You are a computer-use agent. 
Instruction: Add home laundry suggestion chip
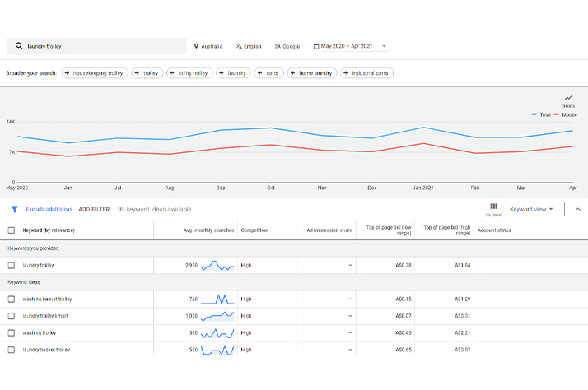click(x=312, y=73)
